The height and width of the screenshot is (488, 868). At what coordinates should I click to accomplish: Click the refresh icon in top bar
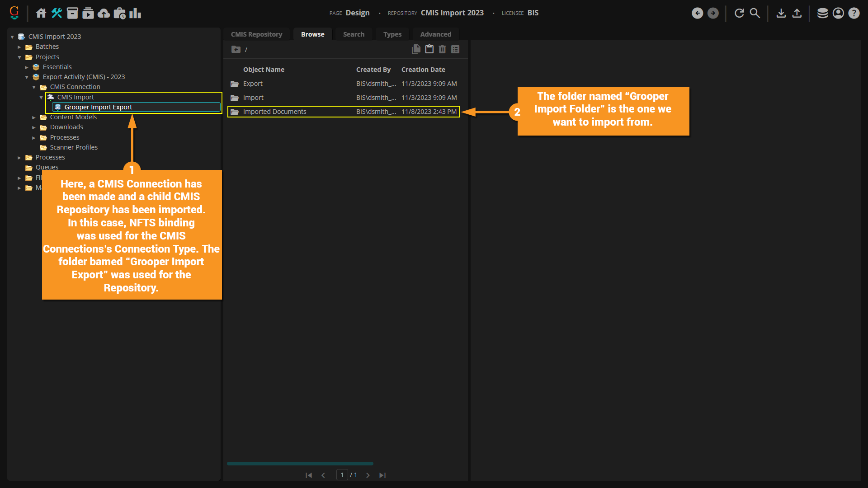pos(739,13)
